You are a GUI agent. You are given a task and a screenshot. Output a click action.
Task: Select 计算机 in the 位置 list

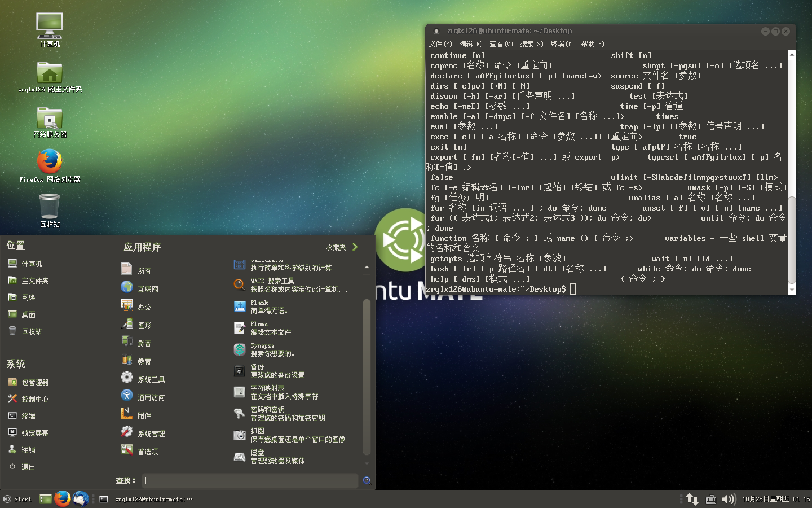tap(25, 264)
